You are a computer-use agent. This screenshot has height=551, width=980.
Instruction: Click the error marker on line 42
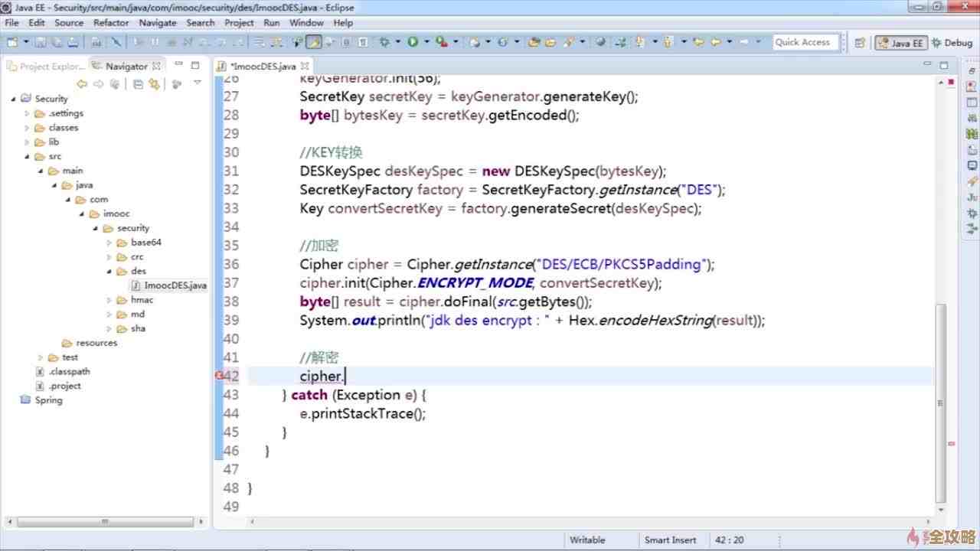click(218, 376)
